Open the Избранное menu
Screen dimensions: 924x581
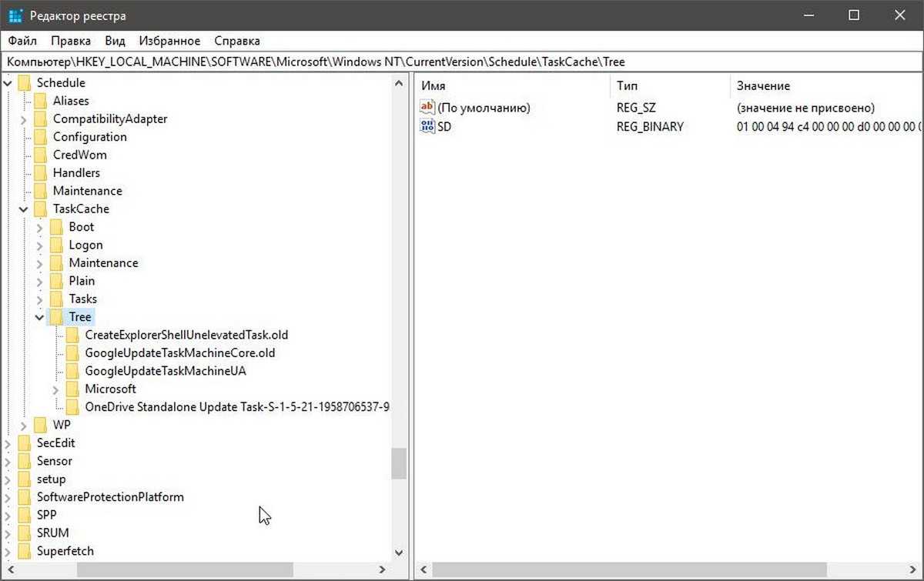pyautogui.click(x=169, y=41)
